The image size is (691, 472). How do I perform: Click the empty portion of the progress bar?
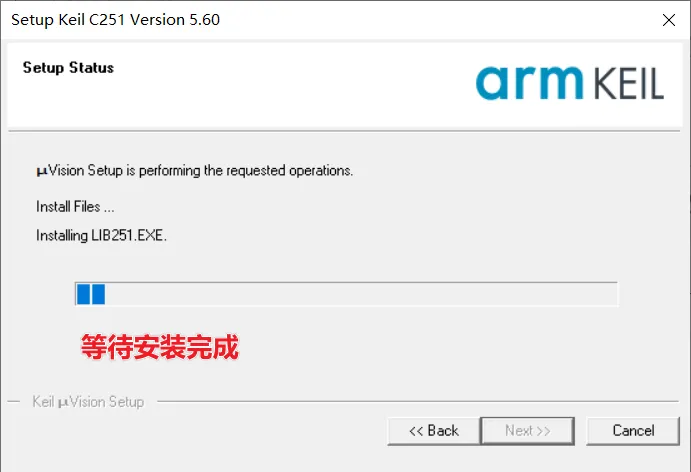pos(361,294)
